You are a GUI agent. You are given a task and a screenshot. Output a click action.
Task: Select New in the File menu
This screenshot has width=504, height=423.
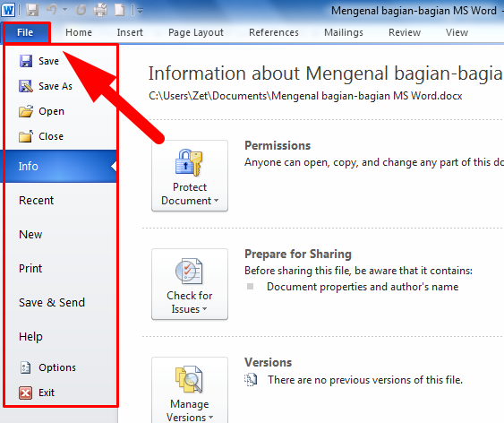point(61,235)
